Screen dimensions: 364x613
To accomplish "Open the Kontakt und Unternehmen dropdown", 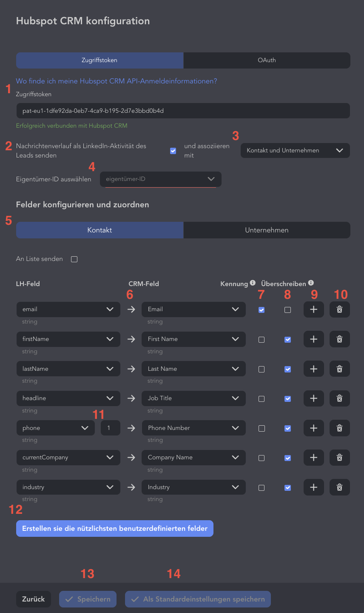I will pos(295,150).
